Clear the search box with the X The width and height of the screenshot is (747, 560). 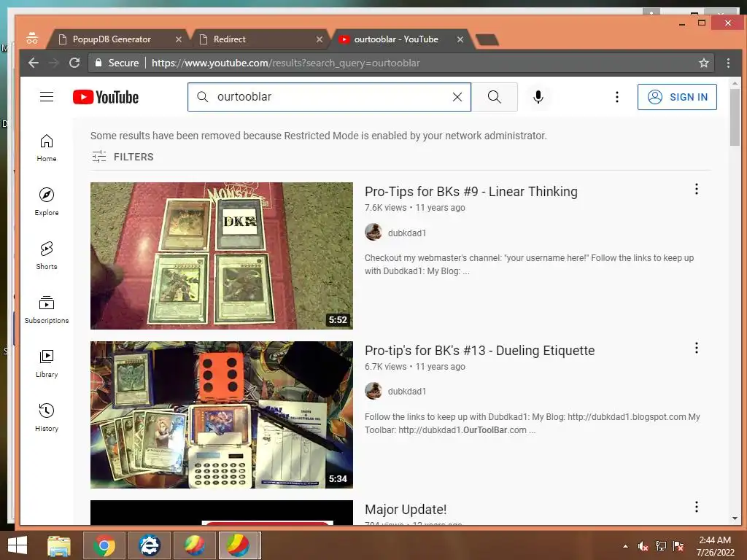[457, 97]
